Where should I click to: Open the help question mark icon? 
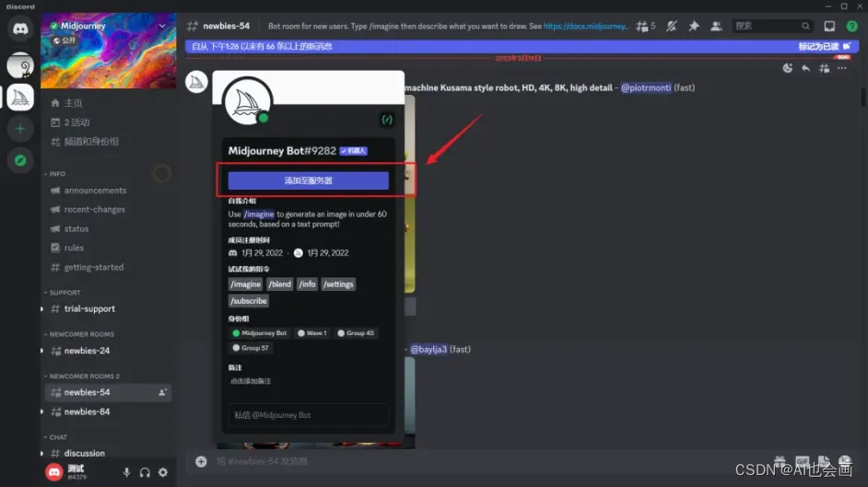click(x=852, y=26)
